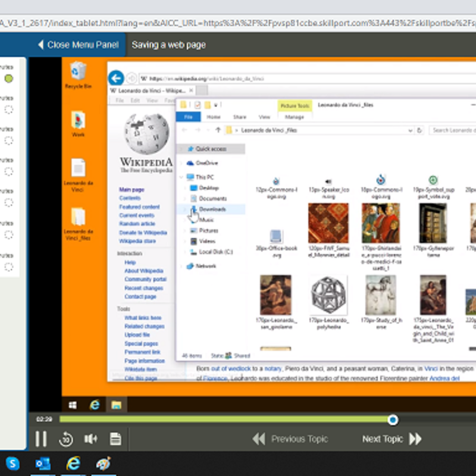This screenshot has width=476, height=476.
Task: Open the Random article link
Action: tap(137, 224)
